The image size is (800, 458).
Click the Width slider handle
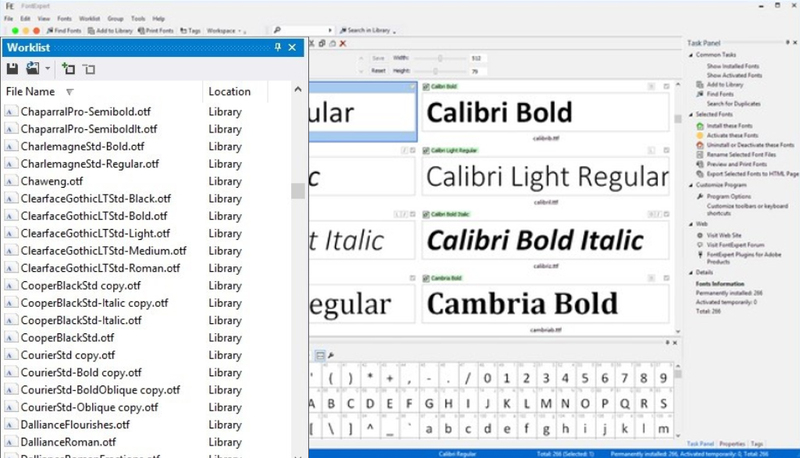click(440, 58)
